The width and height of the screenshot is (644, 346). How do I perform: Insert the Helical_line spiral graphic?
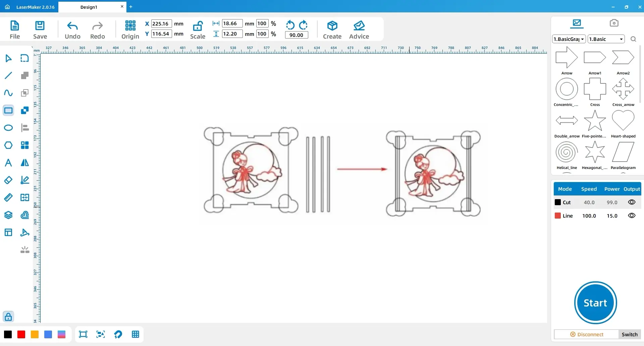click(x=567, y=155)
